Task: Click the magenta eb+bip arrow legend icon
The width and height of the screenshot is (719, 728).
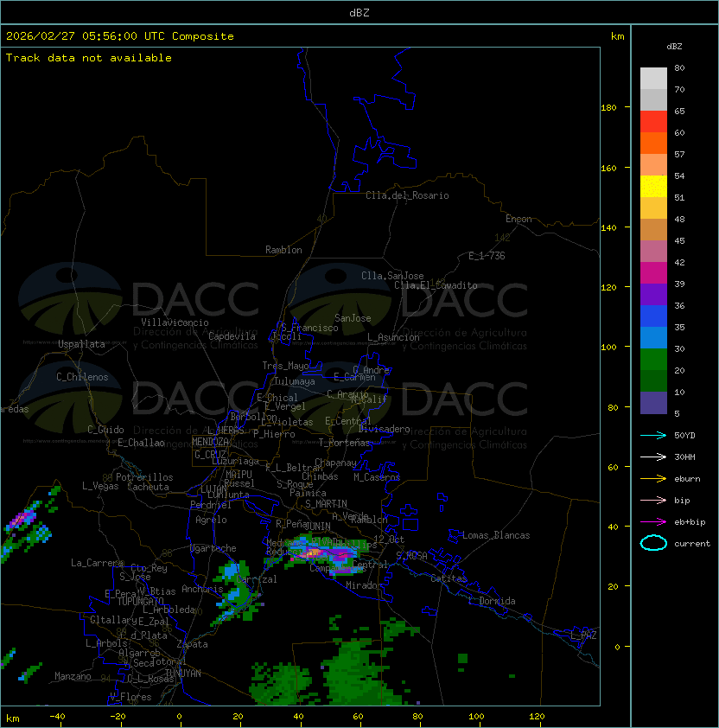Action: click(x=653, y=522)
